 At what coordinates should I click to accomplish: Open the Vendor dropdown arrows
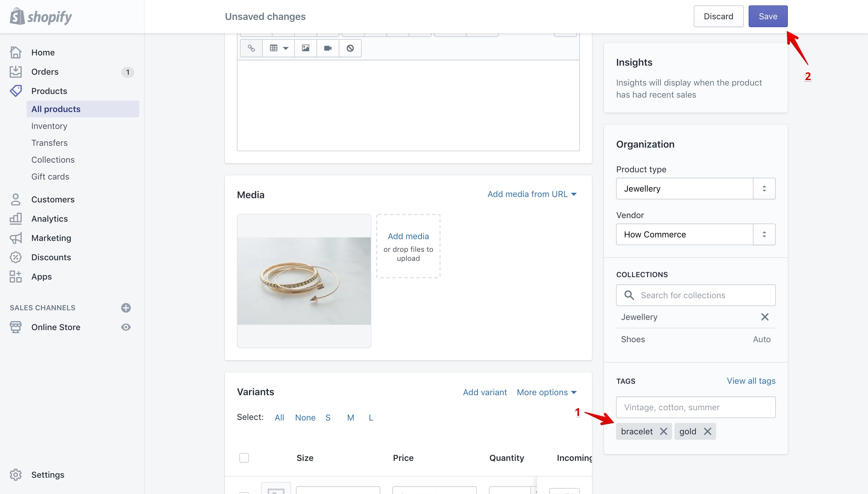pyautogui.click(x=764, y=234)
